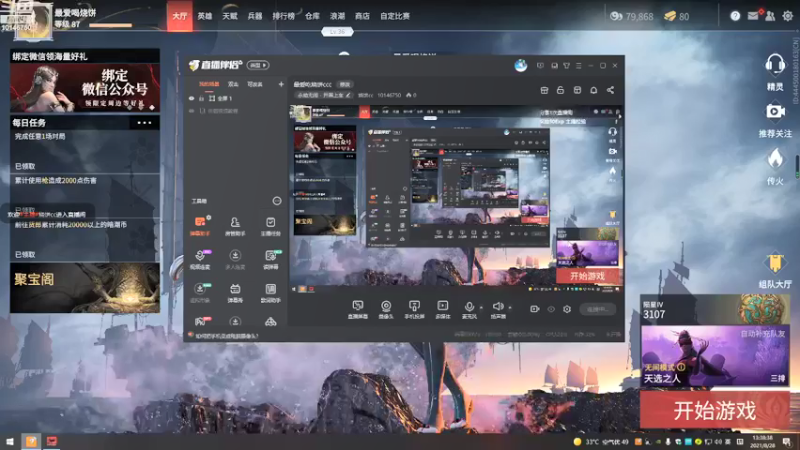
Task: Click game 开始游戏 start button
Action: point(715,410)
